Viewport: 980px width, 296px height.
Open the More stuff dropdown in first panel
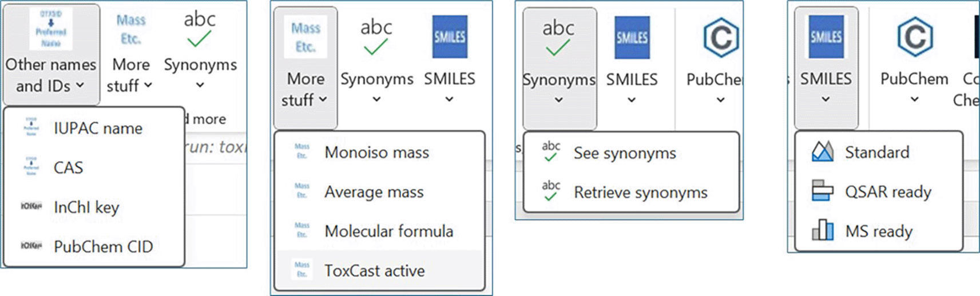pos(148,86)
